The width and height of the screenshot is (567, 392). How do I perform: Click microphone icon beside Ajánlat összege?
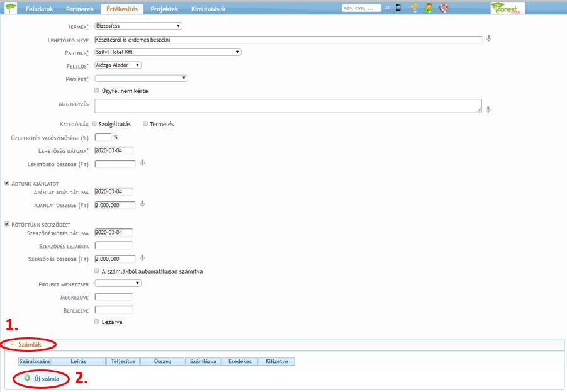click(143, 204)
